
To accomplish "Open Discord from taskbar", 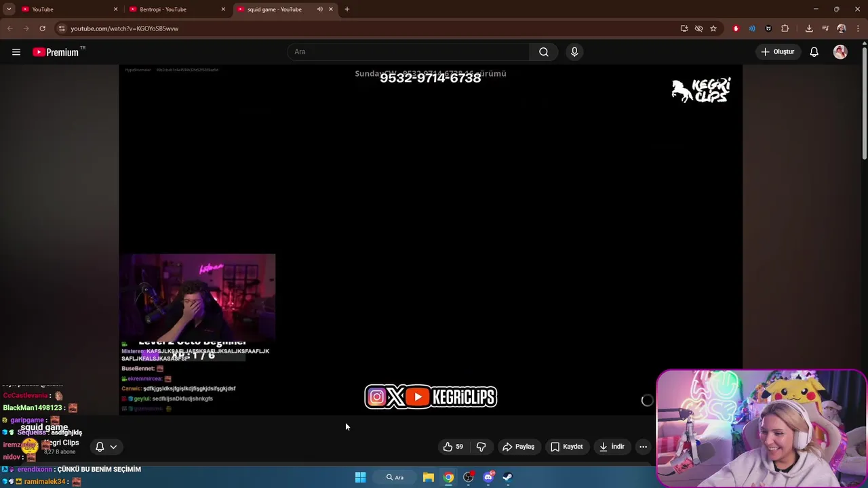I will [x=488, y=477].
